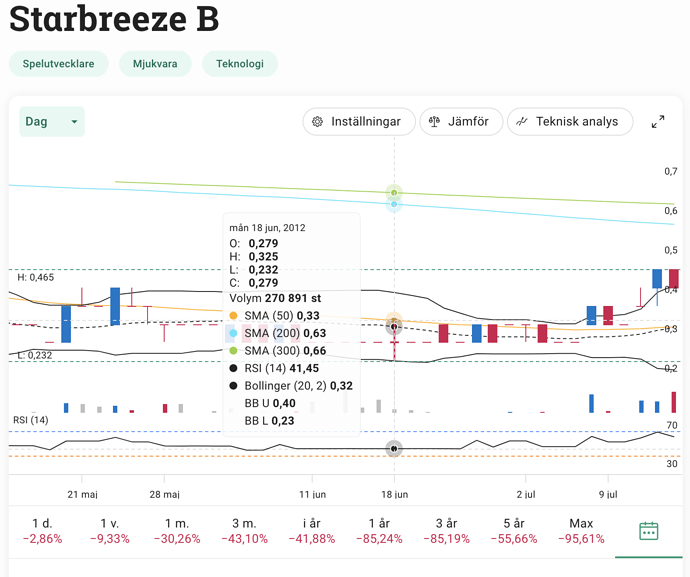Click the 18 jun candlestick price marker
Viewport: 690px width, 577px height.
[x=394, y=327]
